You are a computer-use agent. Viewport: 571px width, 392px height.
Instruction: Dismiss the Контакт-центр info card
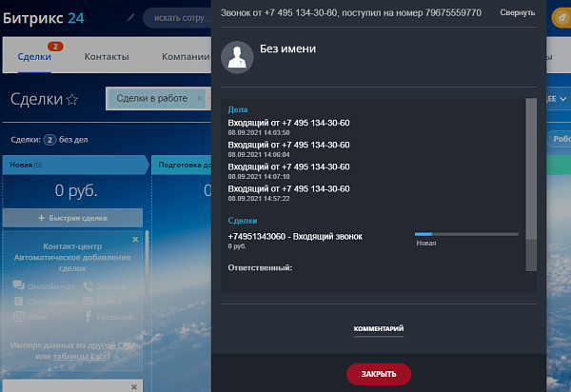135,239
